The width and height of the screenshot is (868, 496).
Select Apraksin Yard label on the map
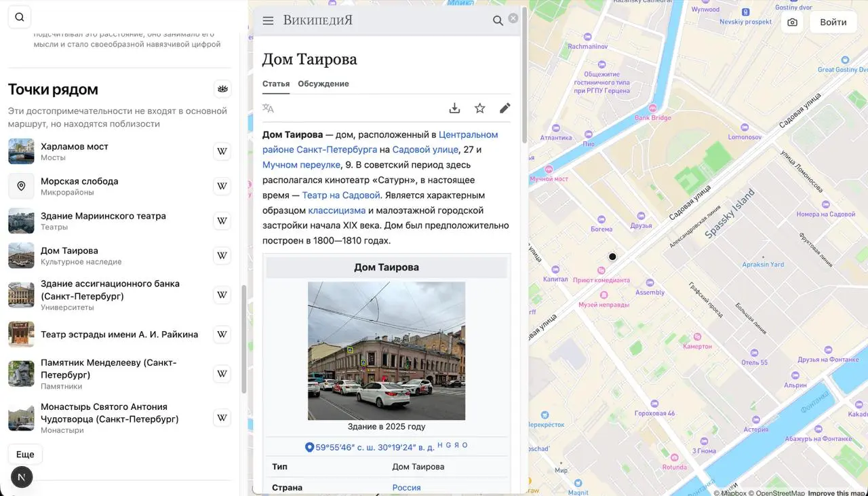pos(763,265)
